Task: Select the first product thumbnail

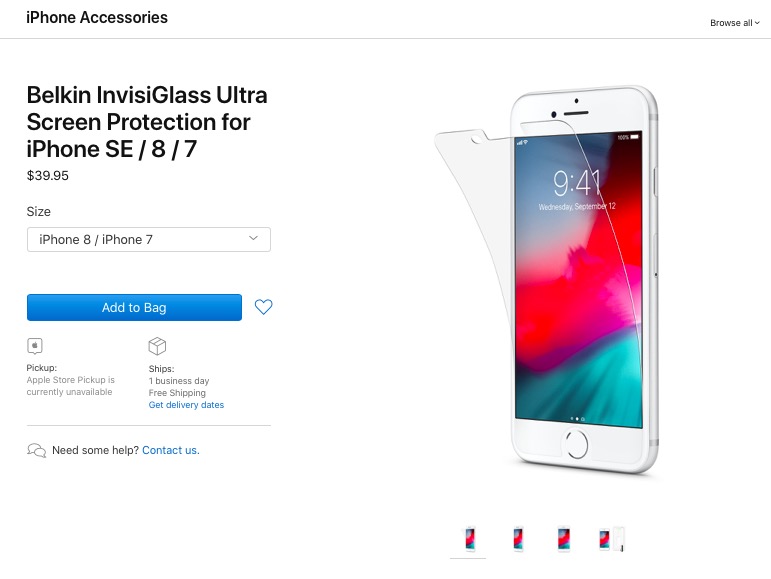Action: tap(470, 539)
